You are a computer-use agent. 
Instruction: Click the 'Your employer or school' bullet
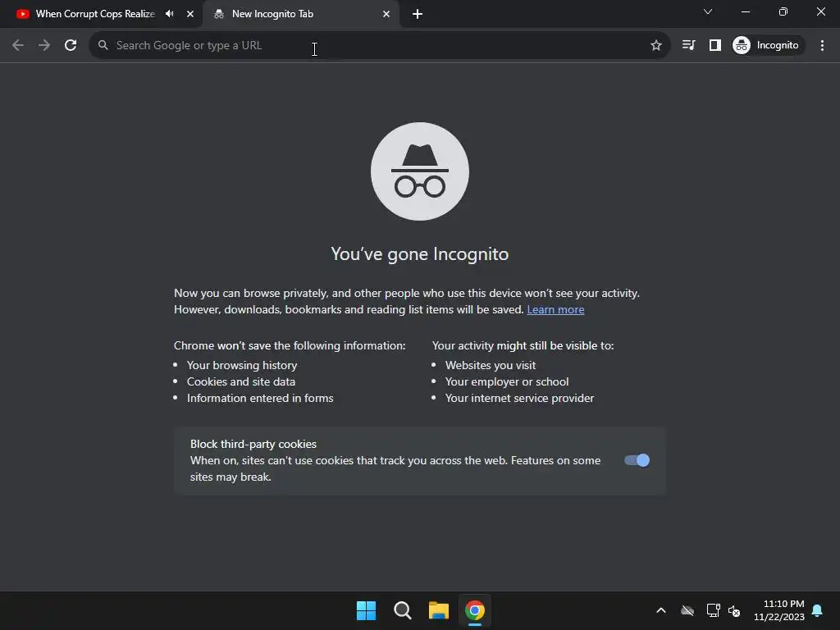507,382
